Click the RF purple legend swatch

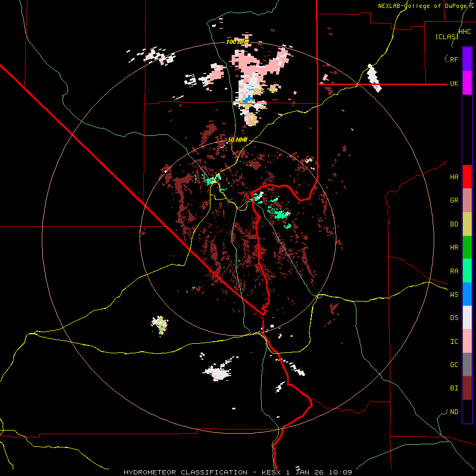(467, 59)
